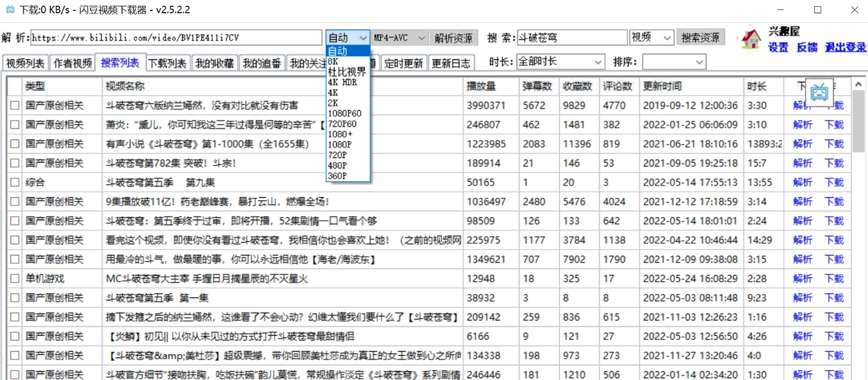Click the 搜索资源 button
Viewport: 868px width, 380px height.
[x=700, y=38]
